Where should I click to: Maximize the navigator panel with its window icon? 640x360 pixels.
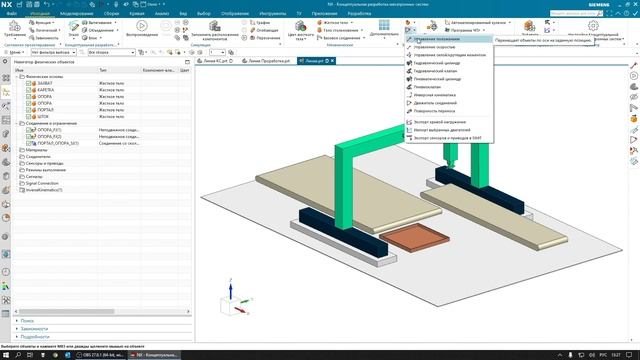(187, 62)
